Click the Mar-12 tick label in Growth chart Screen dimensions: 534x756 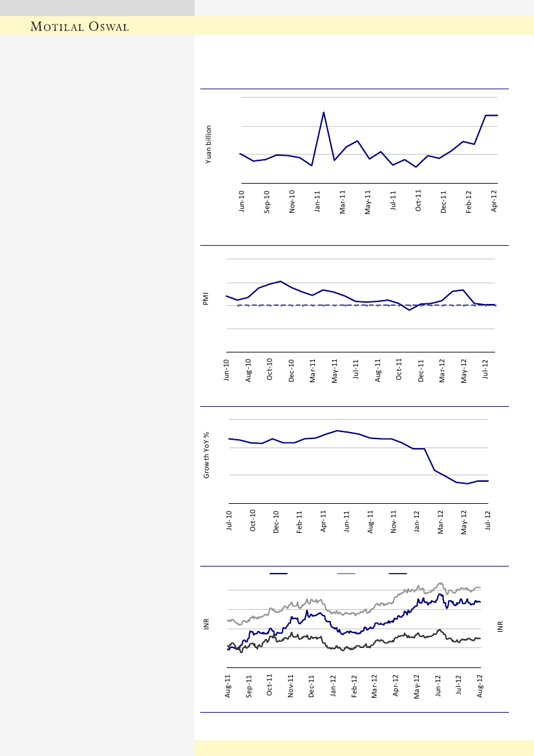pos(441,521)
